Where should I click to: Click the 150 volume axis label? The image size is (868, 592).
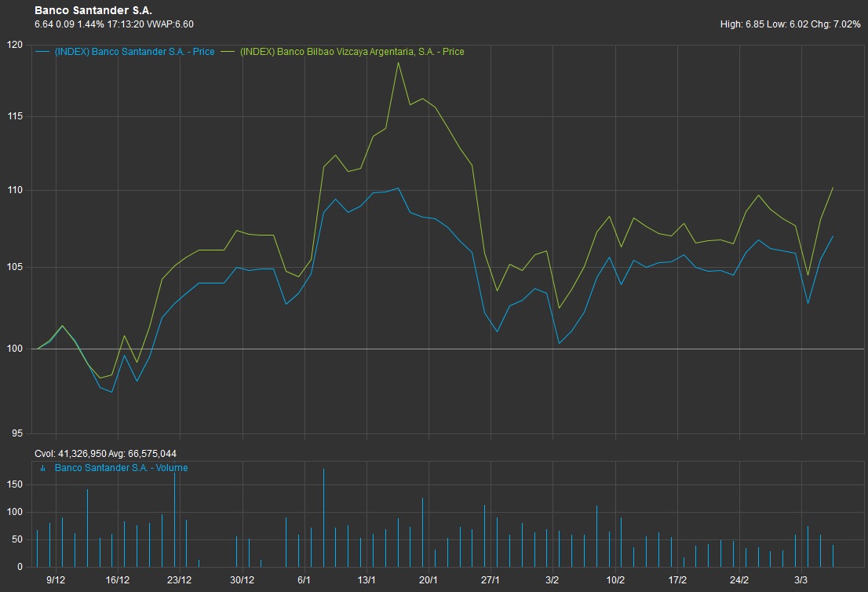pyautogui.click(x=15, y=484)
